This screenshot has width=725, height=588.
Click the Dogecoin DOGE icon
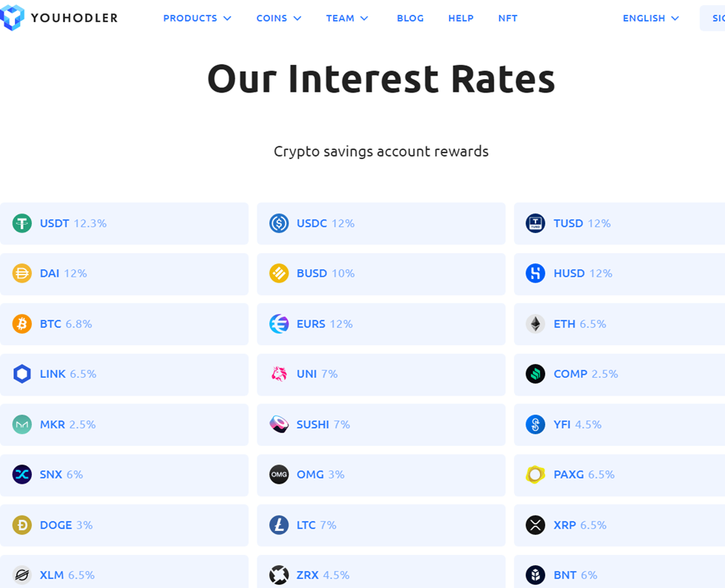(x=21, y=525)
